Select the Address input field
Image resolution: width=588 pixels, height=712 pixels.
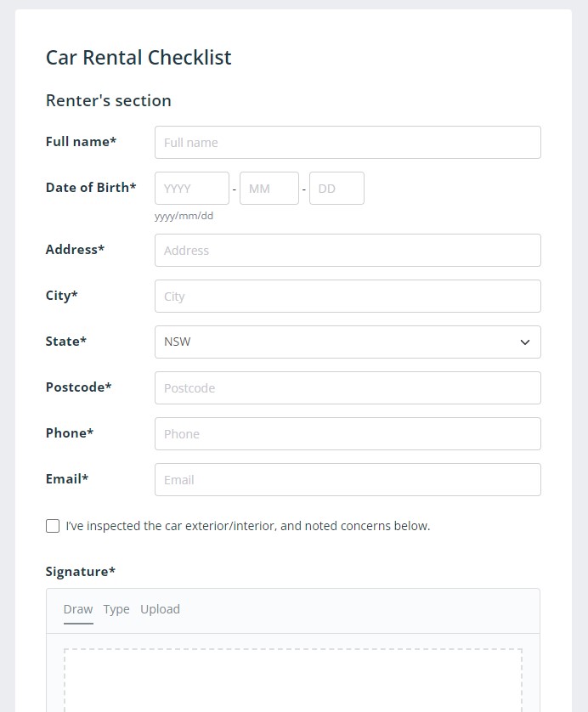click(348, 250)
